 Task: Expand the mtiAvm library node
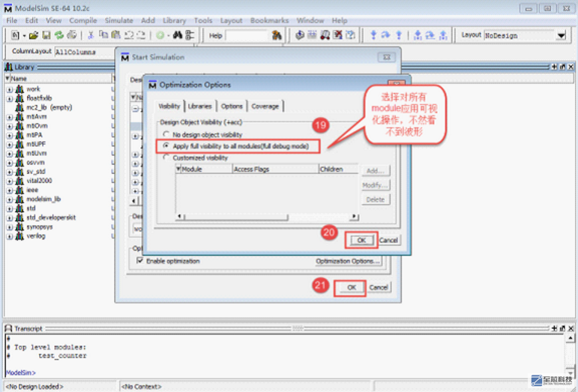pos(10,117)
